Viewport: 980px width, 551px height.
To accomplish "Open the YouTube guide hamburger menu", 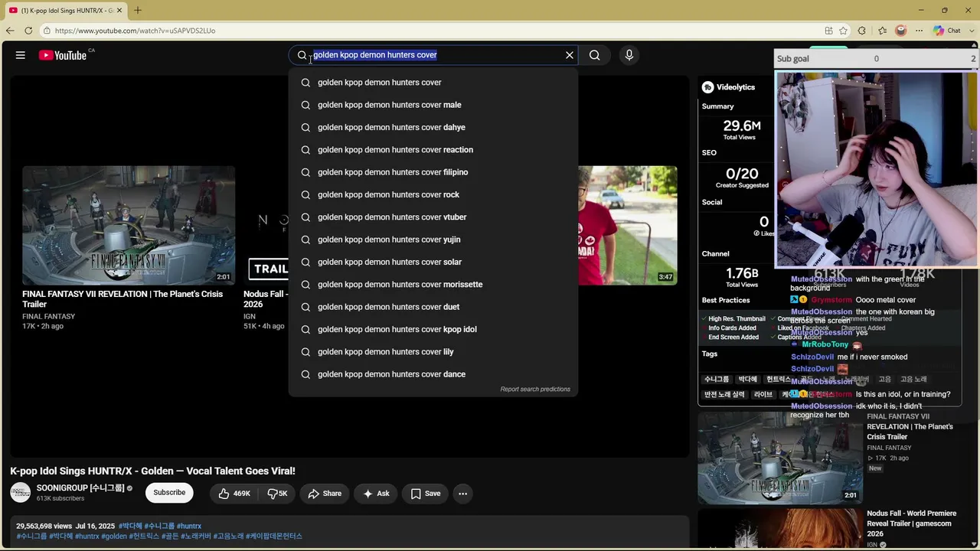I will pos(21,55).
